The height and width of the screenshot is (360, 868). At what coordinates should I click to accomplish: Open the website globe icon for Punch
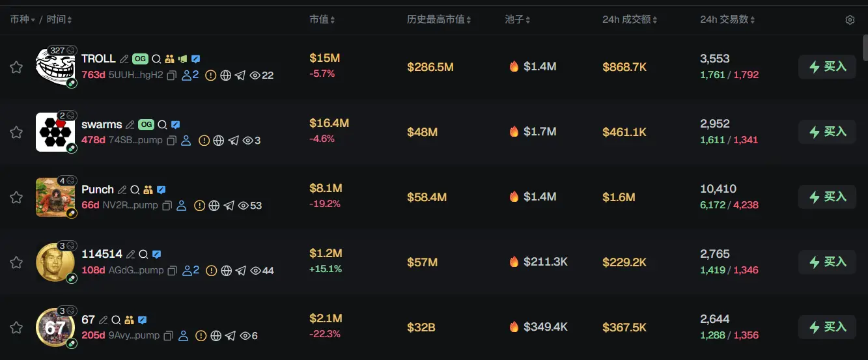tap(214, 206)
